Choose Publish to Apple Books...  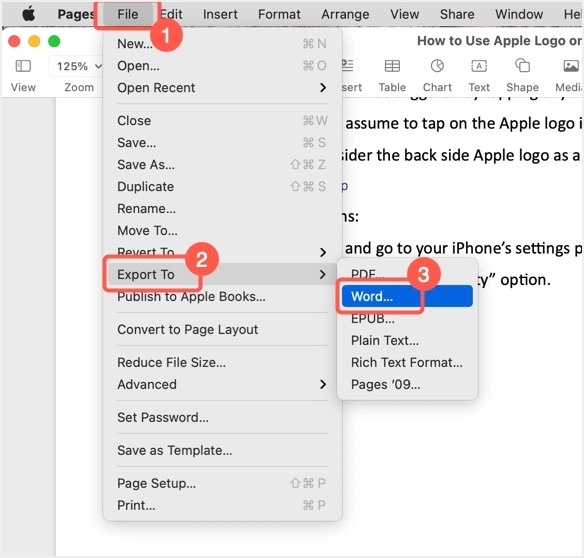(222, 297)
